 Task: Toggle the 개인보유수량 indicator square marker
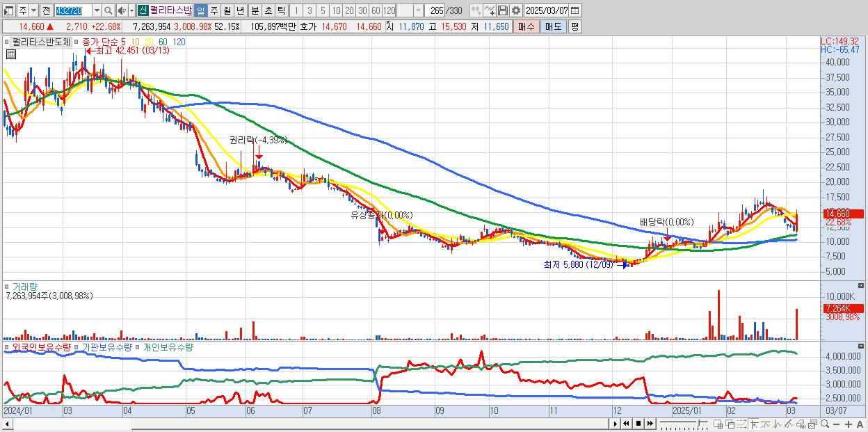[x=138, y=346]
